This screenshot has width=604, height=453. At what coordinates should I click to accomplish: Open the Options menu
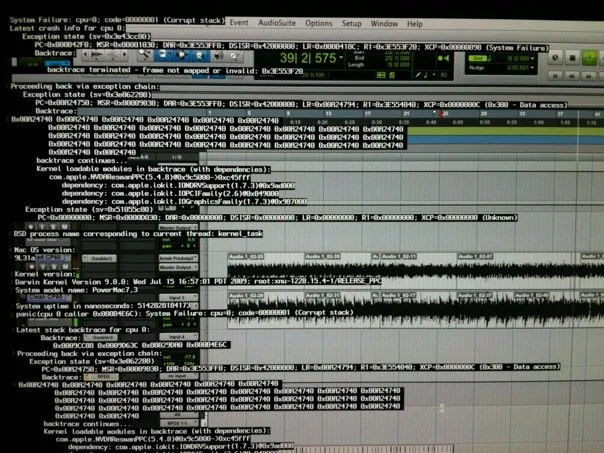[x=319, y=23]
